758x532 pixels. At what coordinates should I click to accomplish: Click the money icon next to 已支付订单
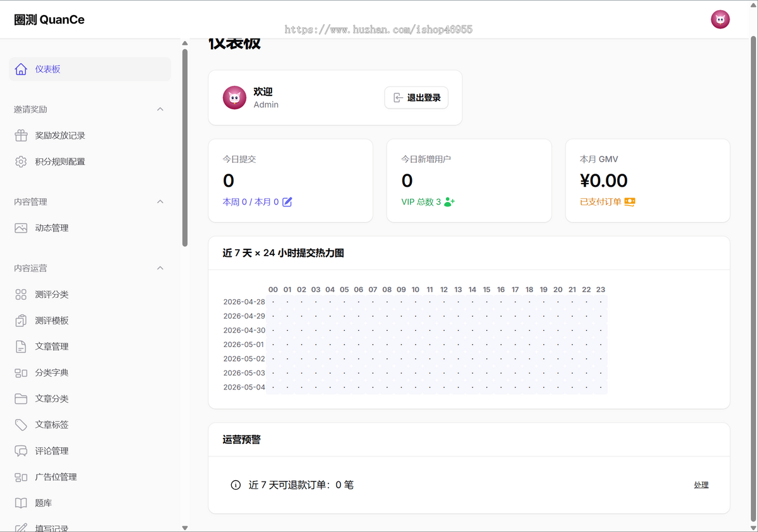(630, 202)
